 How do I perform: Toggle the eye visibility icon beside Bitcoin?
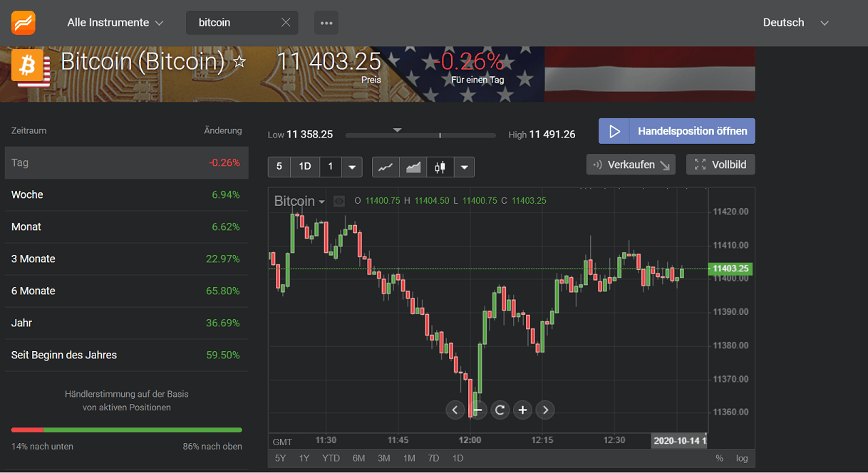pos(339,201)
